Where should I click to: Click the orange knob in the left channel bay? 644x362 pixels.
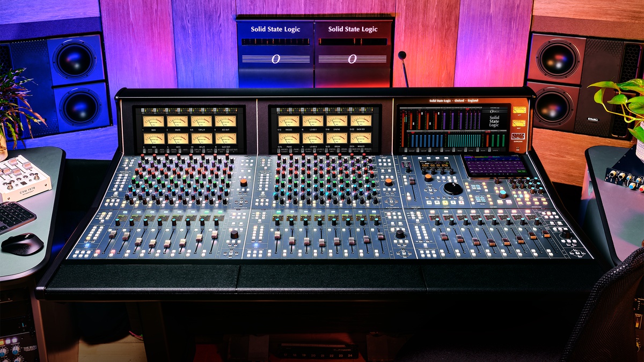tap(244, 182)
